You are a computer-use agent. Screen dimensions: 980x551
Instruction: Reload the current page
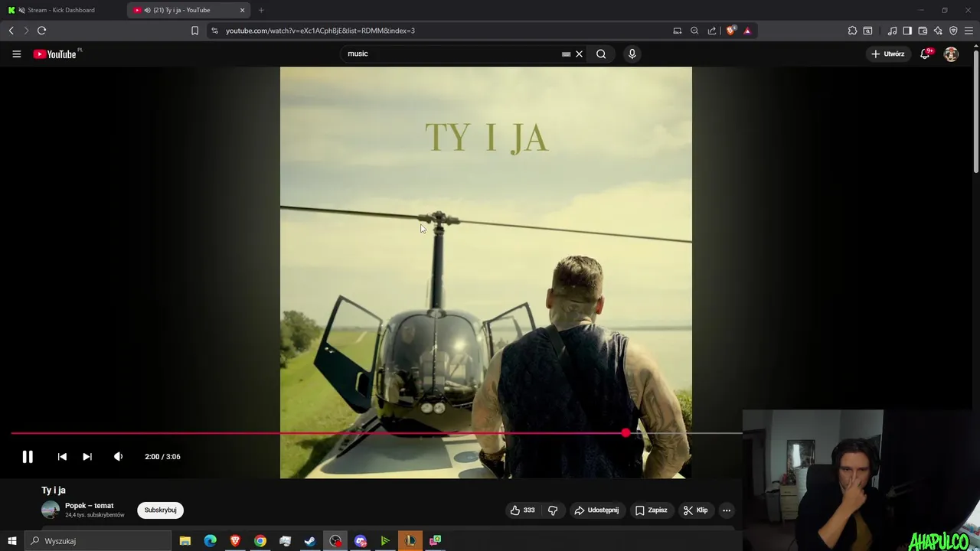tap(41, 31)
